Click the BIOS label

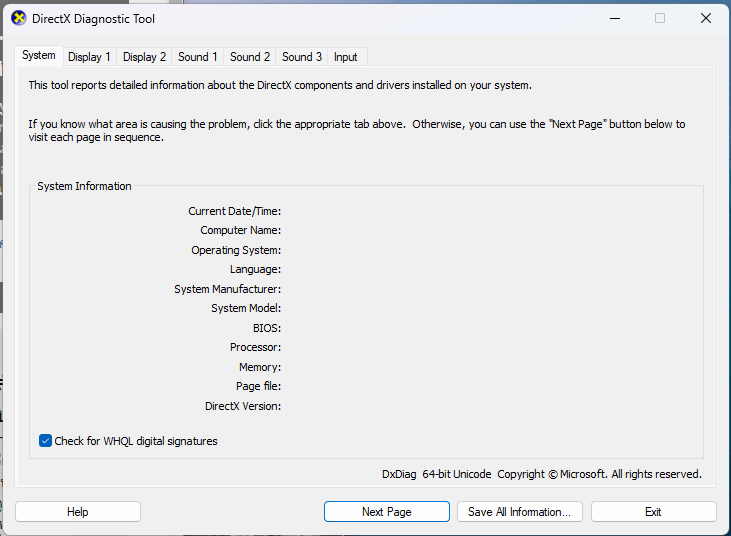click(267, 328)
